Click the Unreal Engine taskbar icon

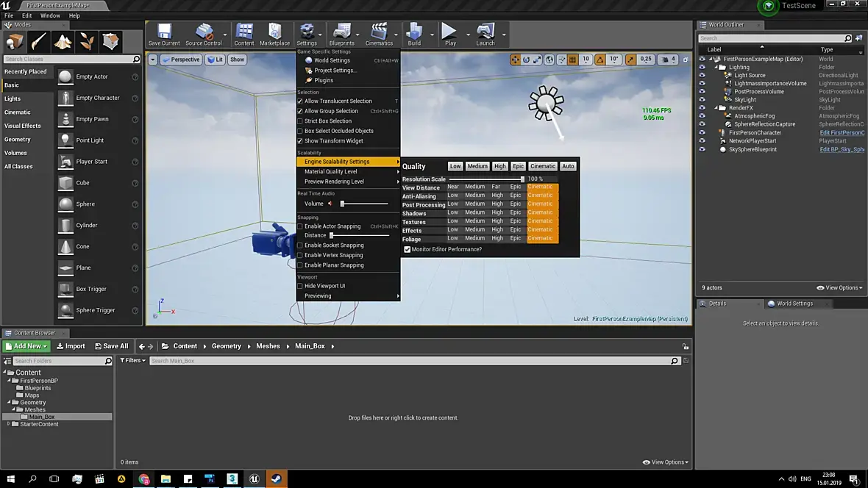coord(254,478)
